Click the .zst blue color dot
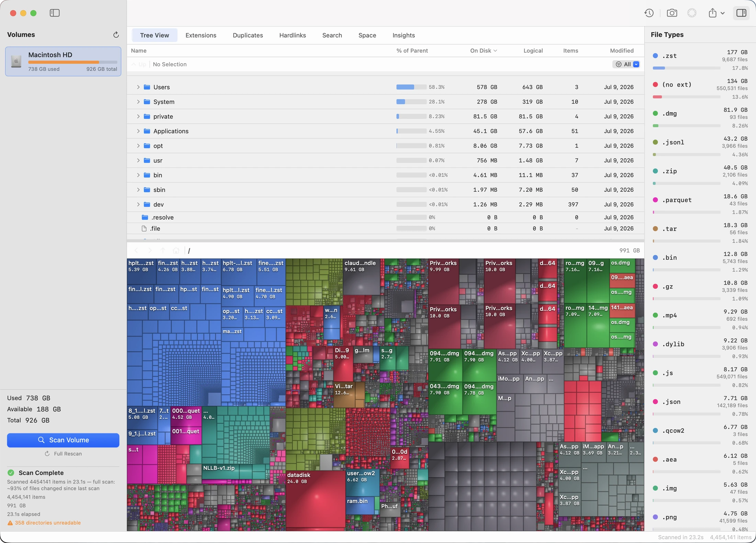 655,56
